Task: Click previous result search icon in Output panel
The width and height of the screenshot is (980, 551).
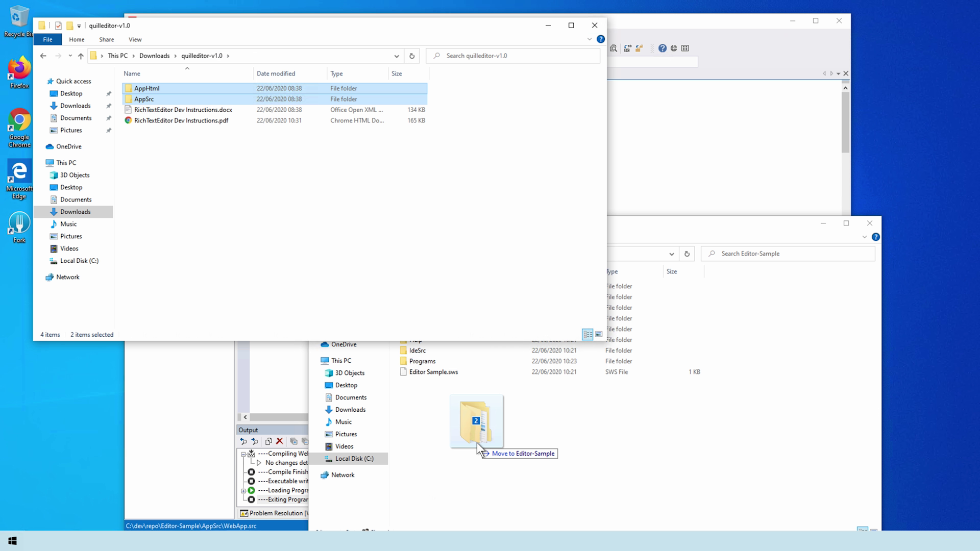Action: point(243,441)
